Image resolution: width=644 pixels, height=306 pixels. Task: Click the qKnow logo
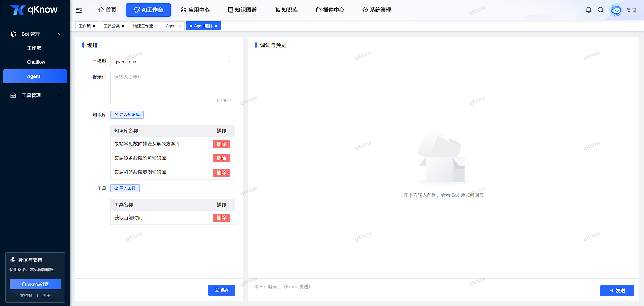pos(34,10)
